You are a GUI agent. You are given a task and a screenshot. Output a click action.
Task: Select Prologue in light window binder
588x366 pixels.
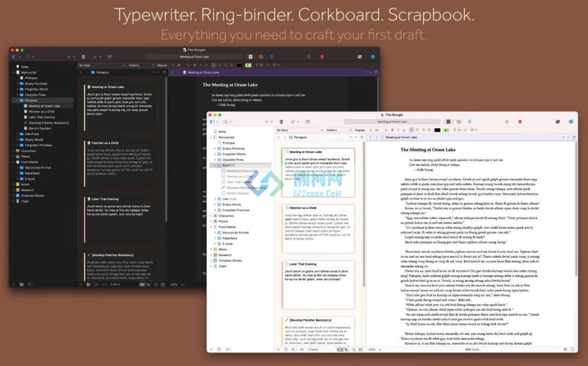click(229, 143)
